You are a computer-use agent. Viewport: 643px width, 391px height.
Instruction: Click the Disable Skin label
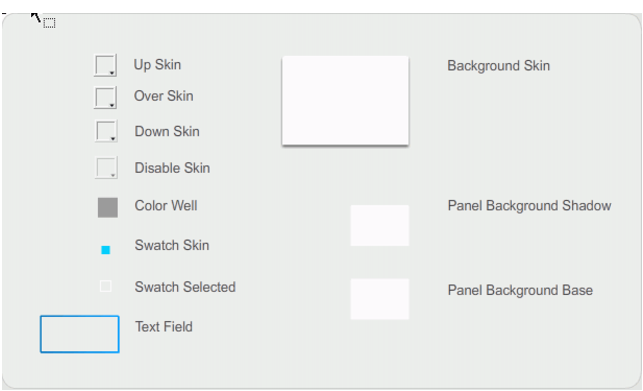[x=172, y=168]
